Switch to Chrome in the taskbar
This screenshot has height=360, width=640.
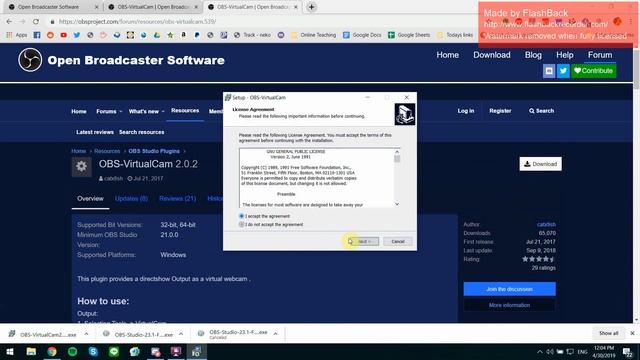click(x=52, y=351)
